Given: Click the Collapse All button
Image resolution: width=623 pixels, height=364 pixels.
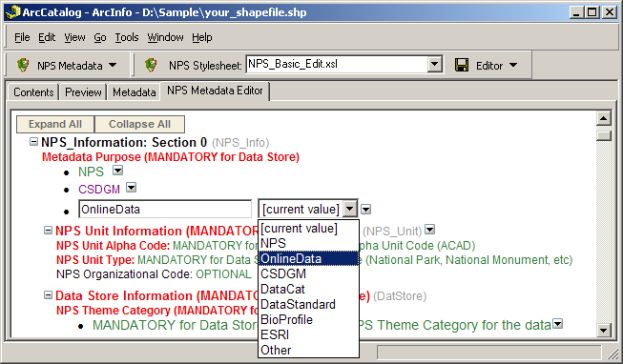Looking at the screenshot, I should click(x=139, y=124).
